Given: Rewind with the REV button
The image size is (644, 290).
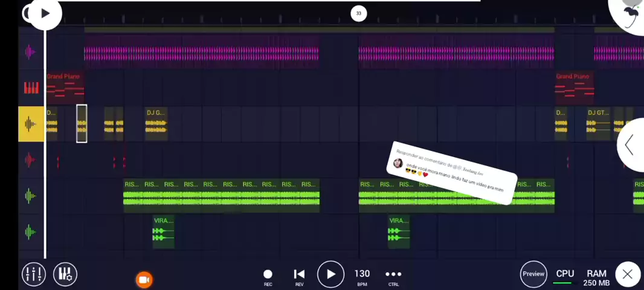Looking at the screenshot, I should [299, 277].
